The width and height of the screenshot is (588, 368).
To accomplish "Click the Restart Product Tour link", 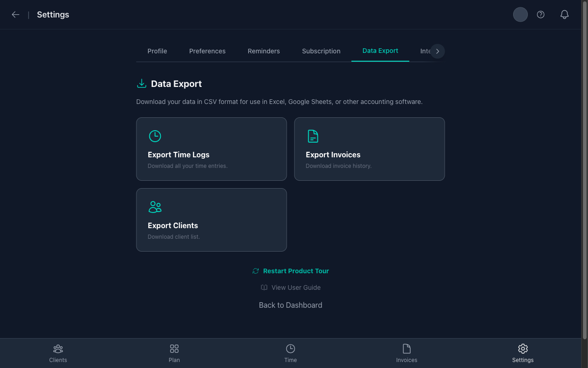I will (x=296, y=271).
